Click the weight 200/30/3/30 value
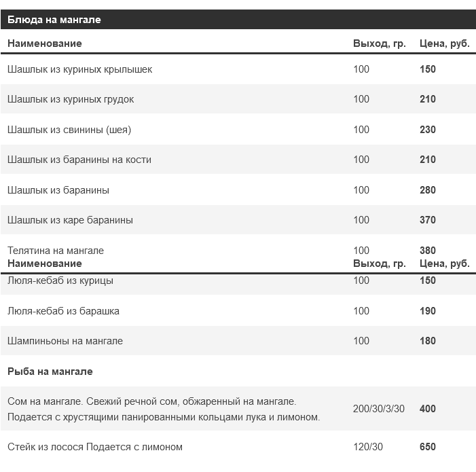 379,409
